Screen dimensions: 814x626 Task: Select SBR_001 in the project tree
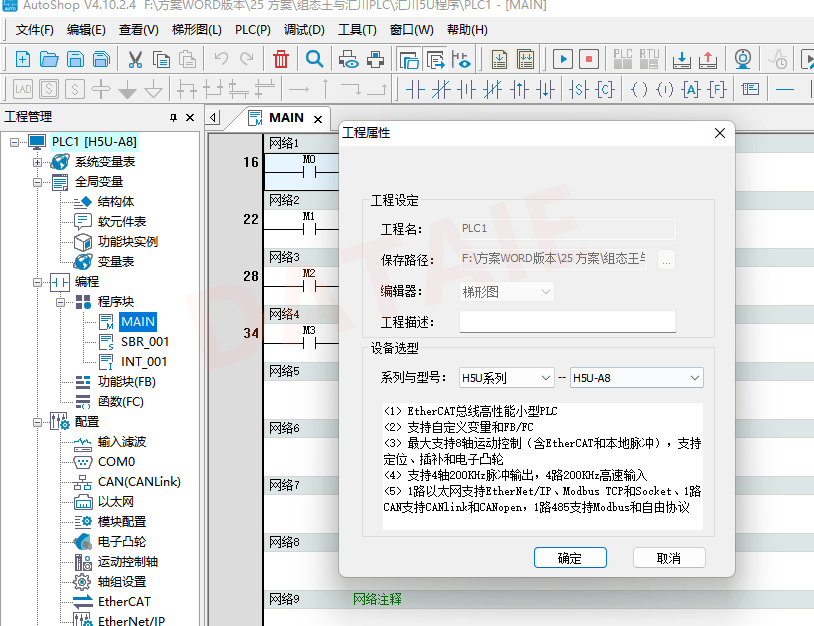point(144,342)
